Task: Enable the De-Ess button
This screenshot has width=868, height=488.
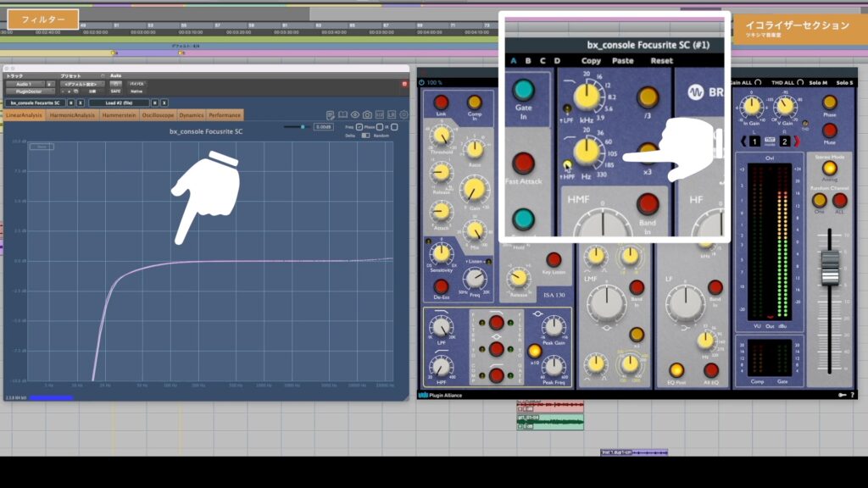Action: click(441, 286)
